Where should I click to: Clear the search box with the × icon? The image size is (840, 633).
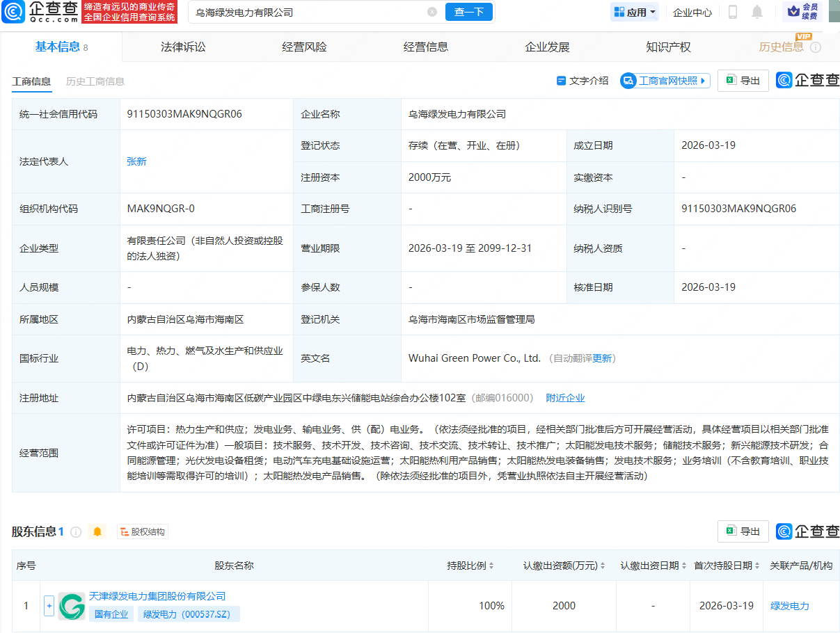[431, 12]
